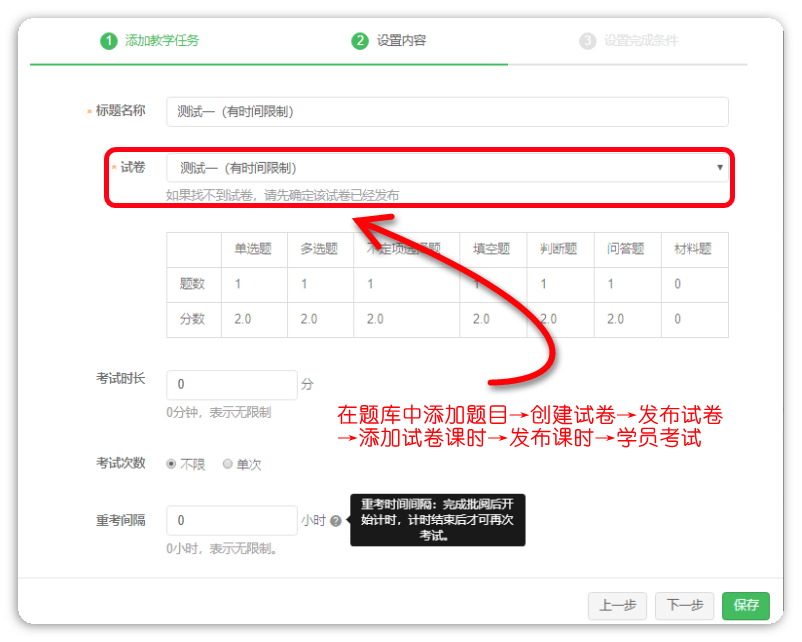Screen dimensions: 802x642
Task: Click the help question mark icon
Action: point(335,521)
